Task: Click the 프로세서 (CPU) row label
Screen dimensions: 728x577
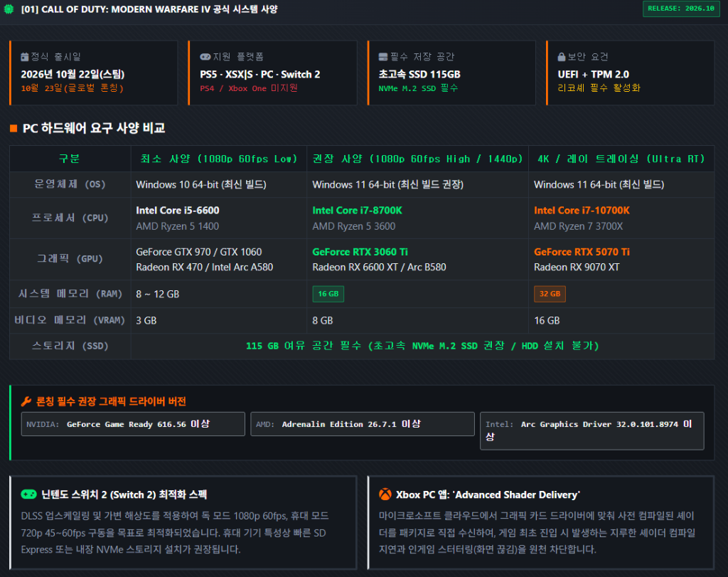Action: click(70, 218)
